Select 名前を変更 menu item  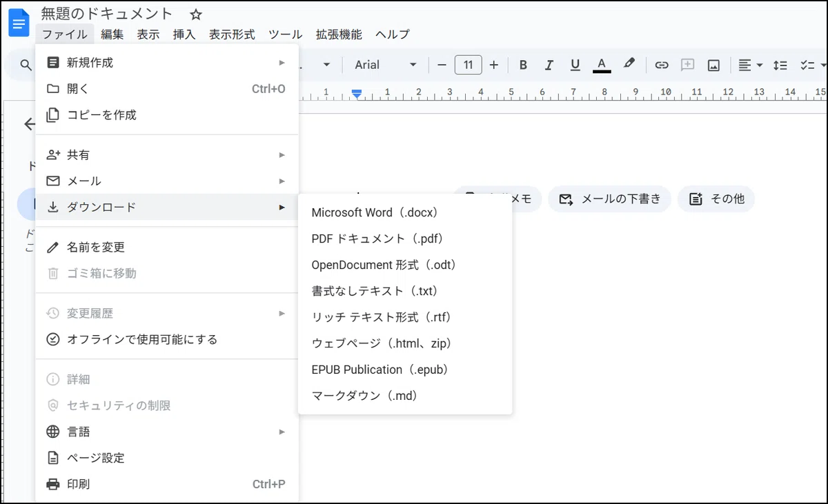pos(167,248)
